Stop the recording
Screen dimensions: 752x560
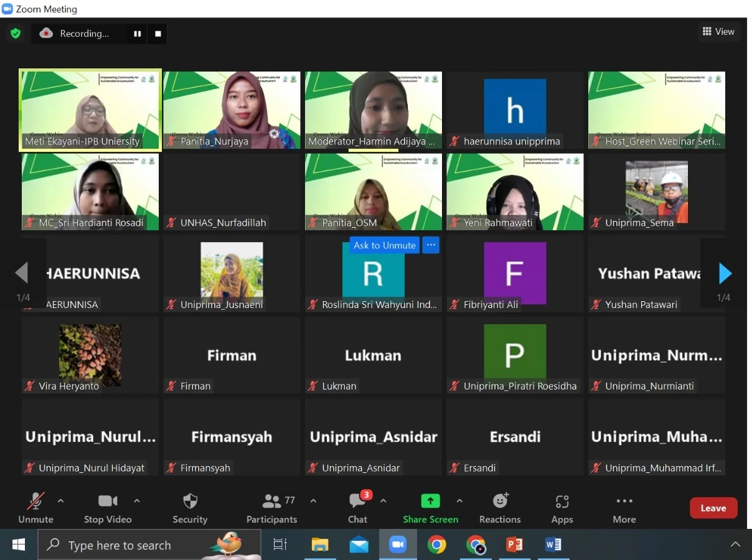point(158,34)
